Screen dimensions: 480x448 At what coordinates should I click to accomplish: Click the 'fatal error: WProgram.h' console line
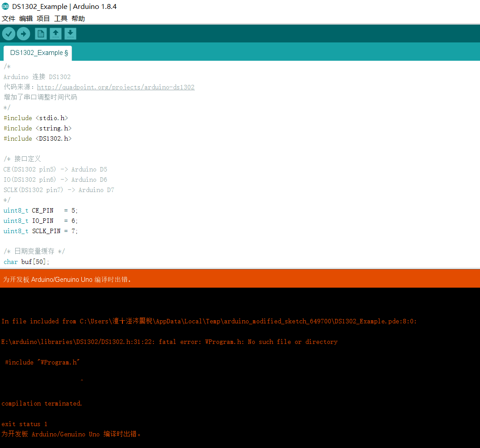tap(169, 342)
